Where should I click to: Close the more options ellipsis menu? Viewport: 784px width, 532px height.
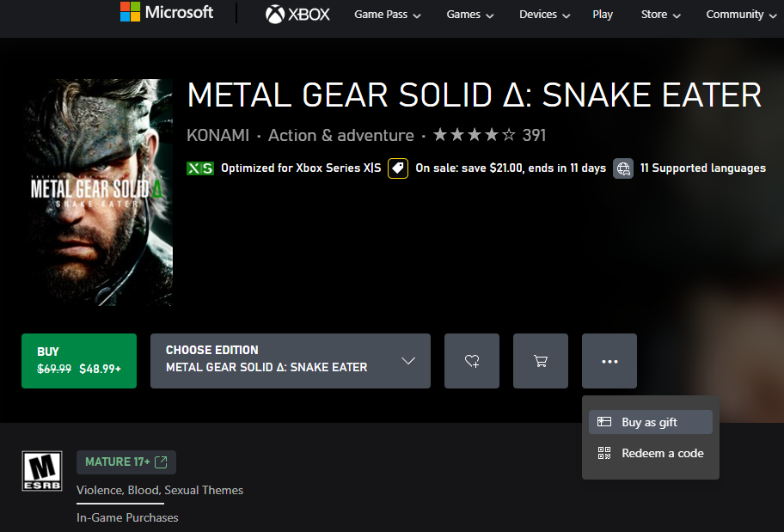click(x=609, y=361)
